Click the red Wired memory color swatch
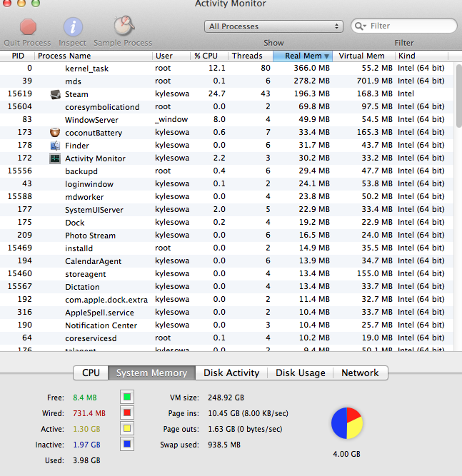The height and width of the screenshot is (476, 462). tap(127, 412)
